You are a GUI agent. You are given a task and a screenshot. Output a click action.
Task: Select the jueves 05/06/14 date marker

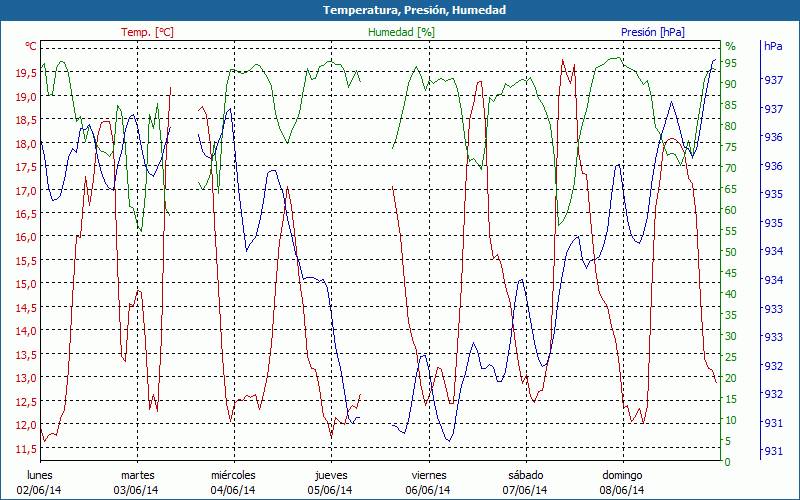(331, 482)
